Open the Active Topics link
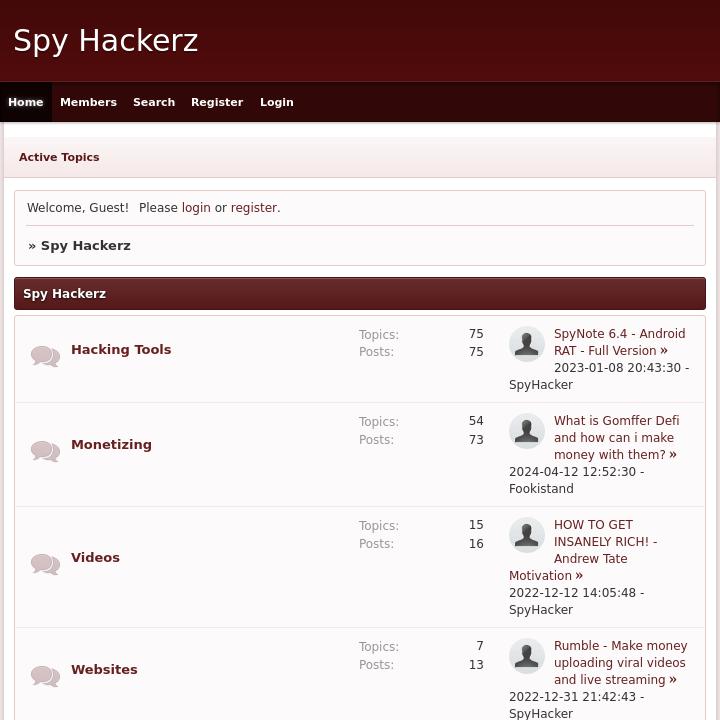 [x=59, y=157]
